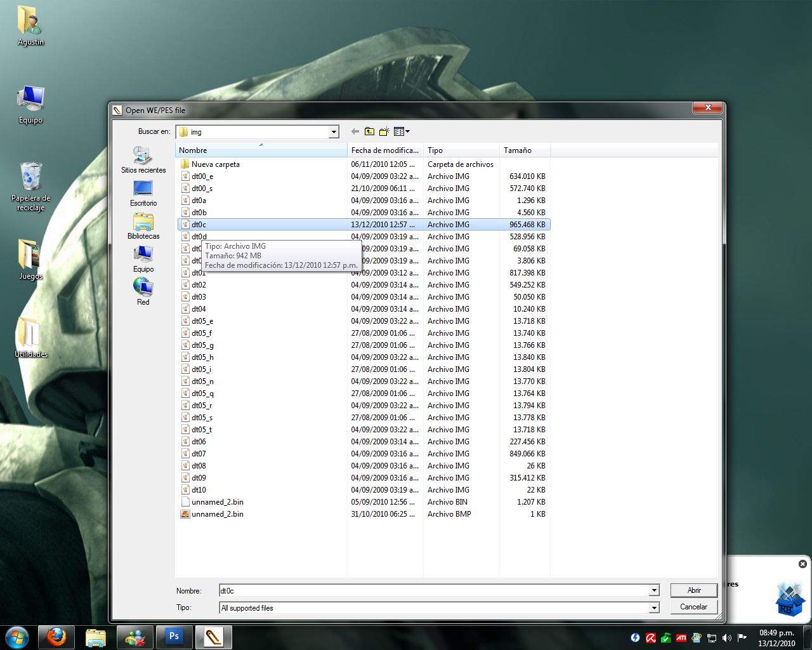The image size is (812, 650).
Task: Expand the Nombre filename dropdown arrow
Action: point(654,590)
